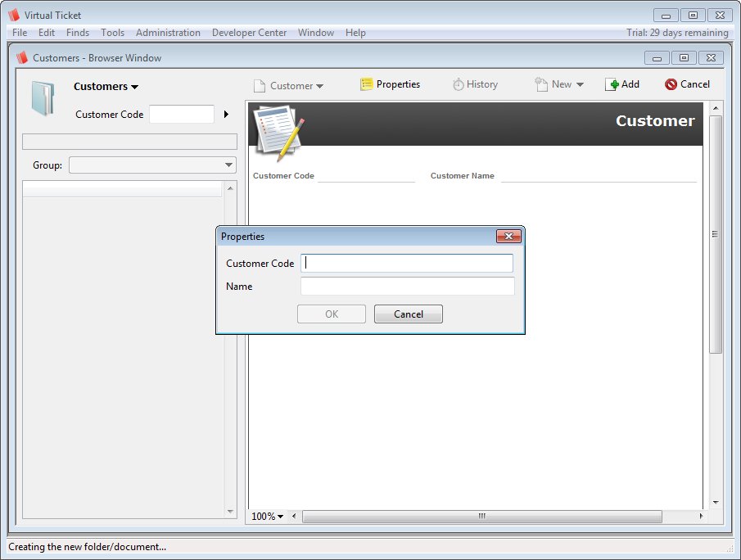
Task: Click the document vertical scrollbar thumb
Action: 715,234
